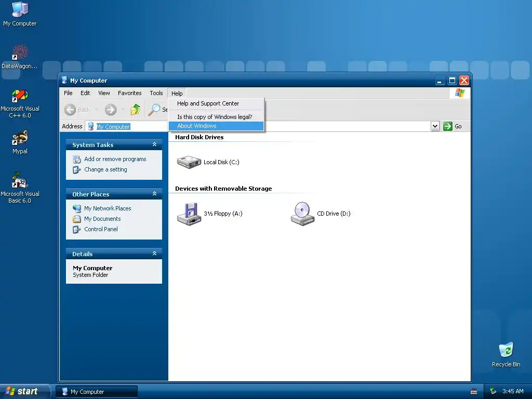This screenshot has width=532, height=399.
Task: Click the Go button
Action: [x=453, y=126]
